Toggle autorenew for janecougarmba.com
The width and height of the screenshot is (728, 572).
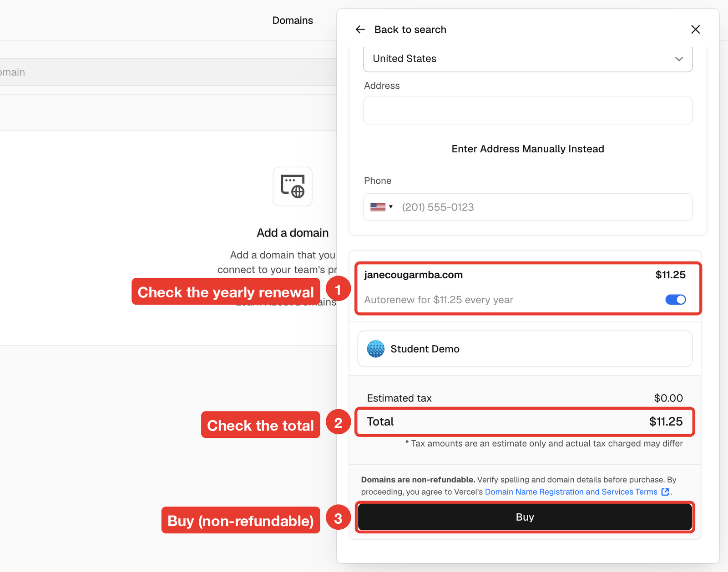click(676, 300)
